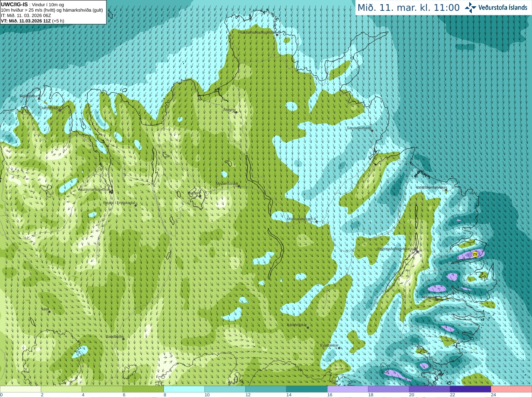
Task: Pick the 16–18 m/s lavender legend swatch
Action: tap(348, 389)
